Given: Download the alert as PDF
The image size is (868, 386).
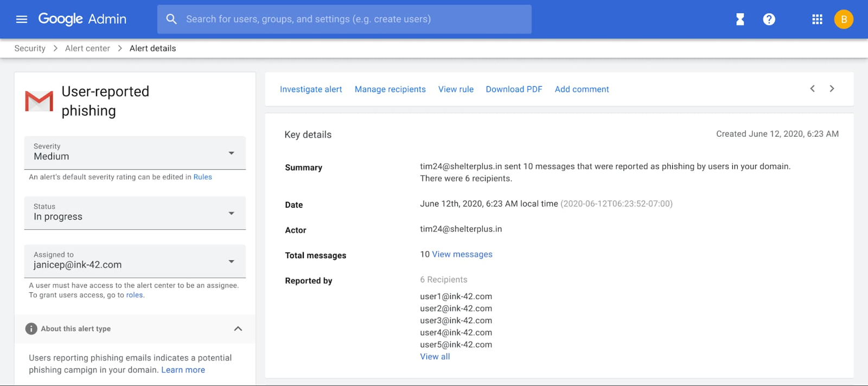Looking at the screenshot, I should click(514, 89).
